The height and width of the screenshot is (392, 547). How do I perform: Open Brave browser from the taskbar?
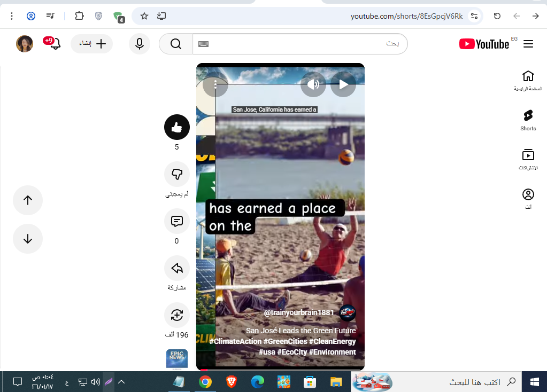(x=232, y=382)
